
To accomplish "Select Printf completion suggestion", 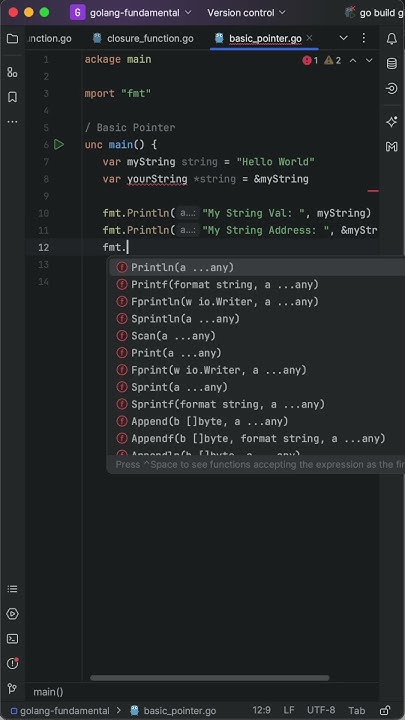I will 257,285.
